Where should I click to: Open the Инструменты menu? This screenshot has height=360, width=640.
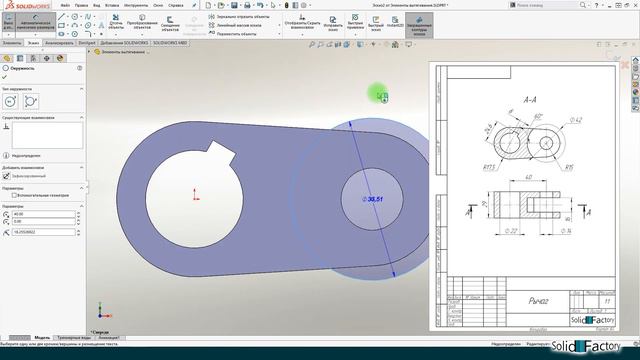tap(136, 6)
